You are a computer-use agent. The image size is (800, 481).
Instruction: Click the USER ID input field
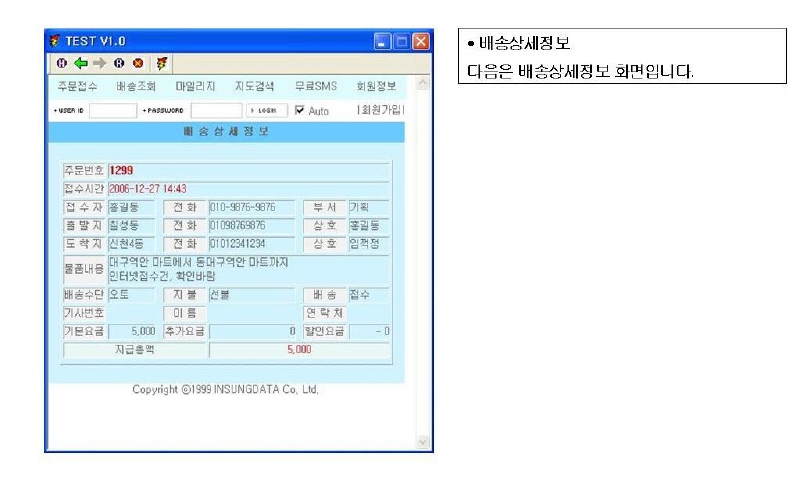coord(112,110)
